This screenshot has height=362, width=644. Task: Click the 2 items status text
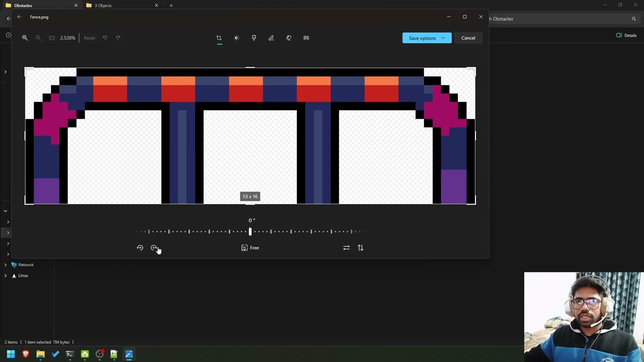[x=12, y=342]
